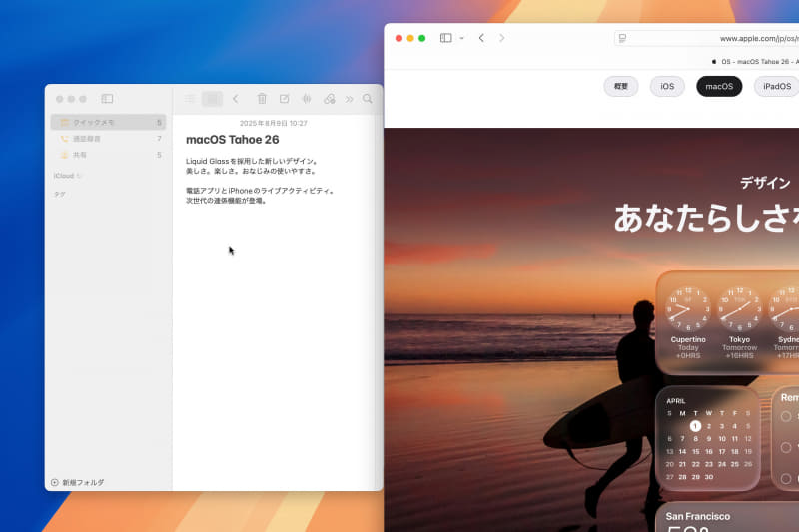Switch Notes to list view
Image resolution: width=799 pixels, height=532 pixels.
click(x=190, y=98)
